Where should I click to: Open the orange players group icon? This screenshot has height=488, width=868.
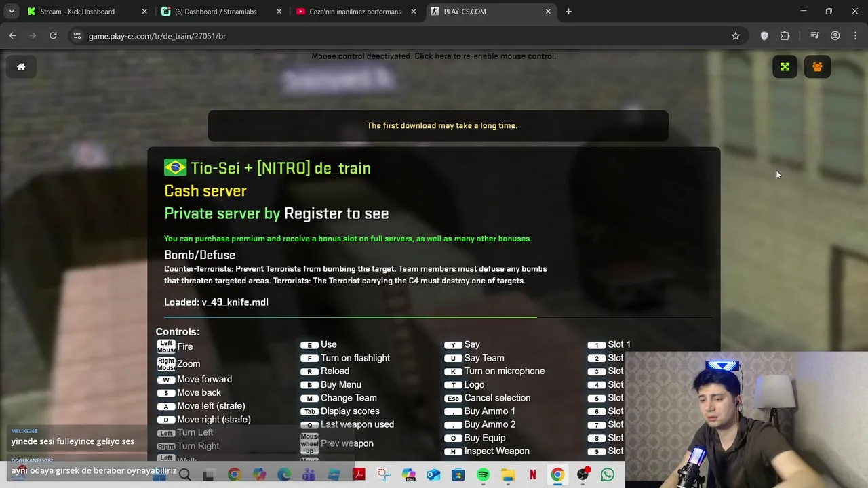point(817,66)
